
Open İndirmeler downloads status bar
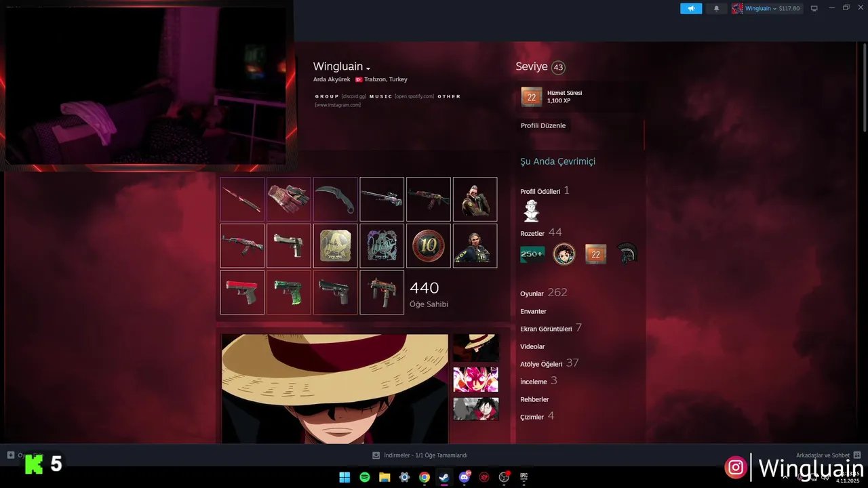tap(420, 455)
